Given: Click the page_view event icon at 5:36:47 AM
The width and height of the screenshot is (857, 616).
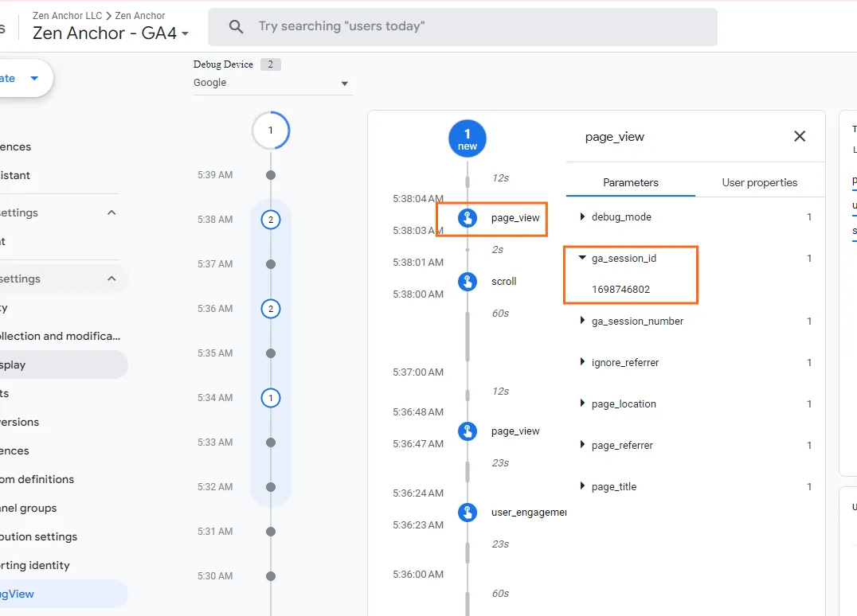Looking at the screenshot, I should pyautogui.click(x=468, y=431).
